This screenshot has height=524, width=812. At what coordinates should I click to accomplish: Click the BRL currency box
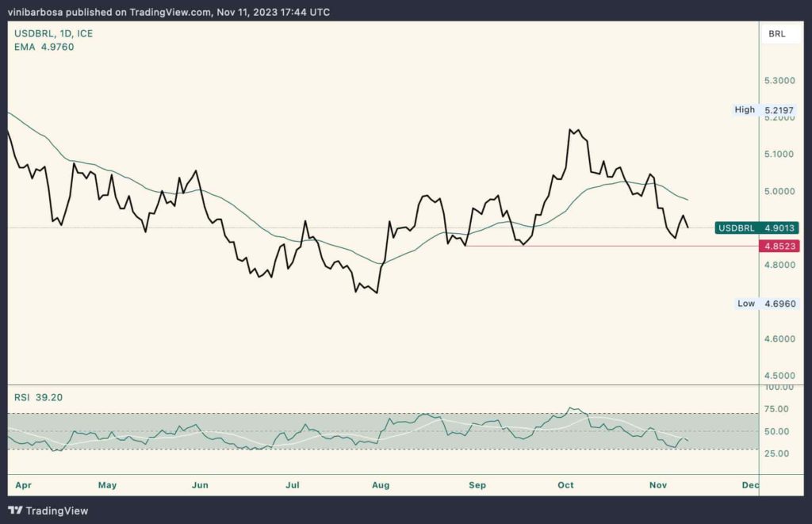tap(776, 33)
